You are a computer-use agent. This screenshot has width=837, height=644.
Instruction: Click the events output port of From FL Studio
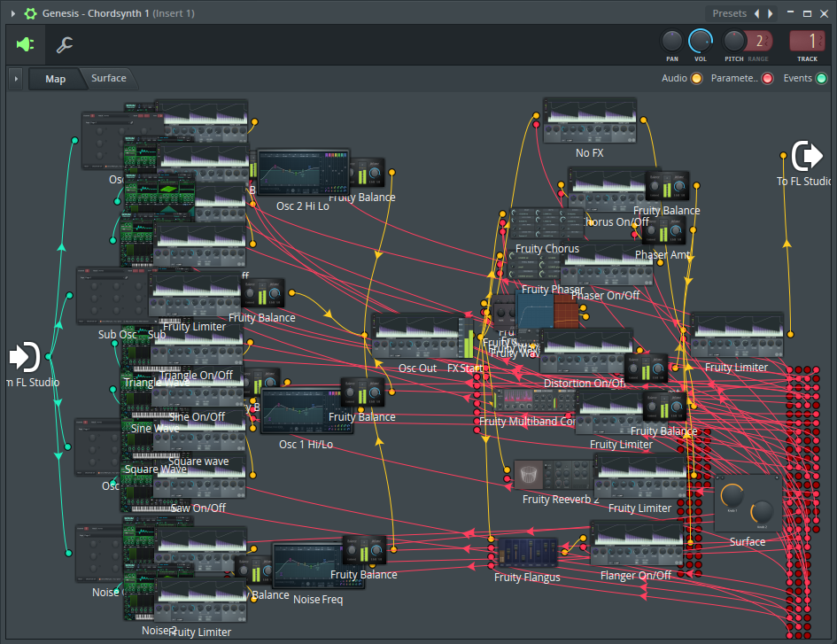[x=49, y=357]
